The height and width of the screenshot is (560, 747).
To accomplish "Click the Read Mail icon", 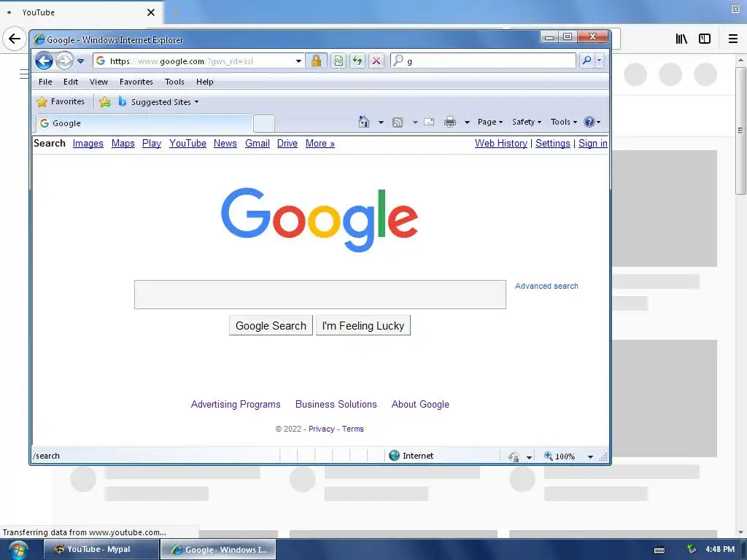I will [x=429, y=122].
